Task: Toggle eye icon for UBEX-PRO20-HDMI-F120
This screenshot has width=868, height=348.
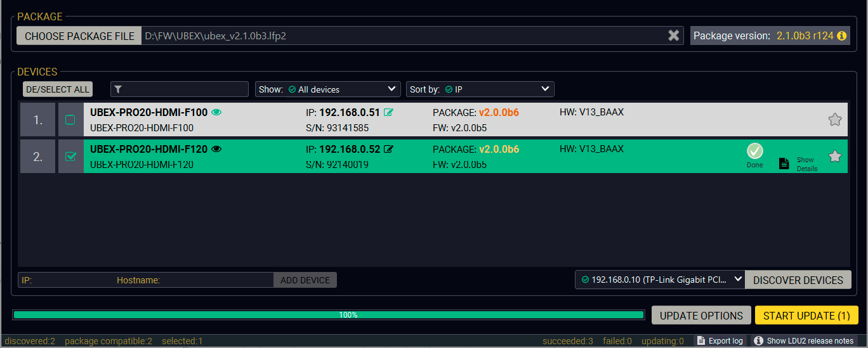Action: [x=216, y=150]
